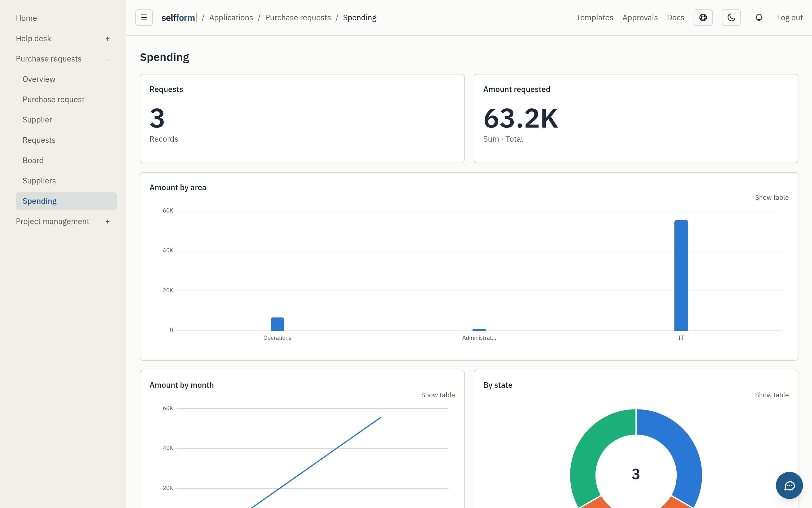Click the Operations bar in chart
The height and width of the screenshot is (508, 812).
(x=277, y=324)
